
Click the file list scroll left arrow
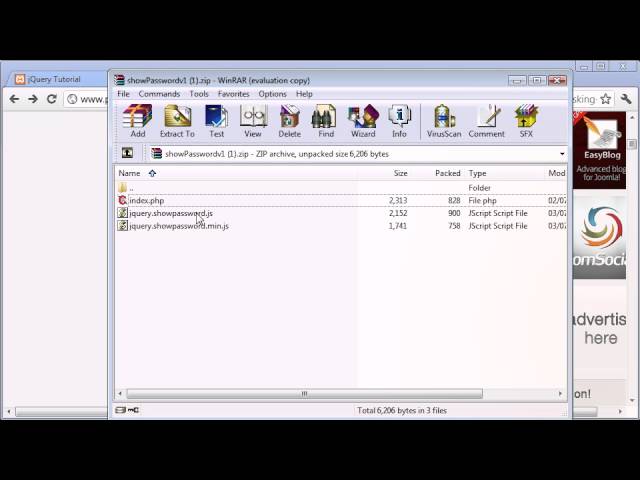click(120, 393)
